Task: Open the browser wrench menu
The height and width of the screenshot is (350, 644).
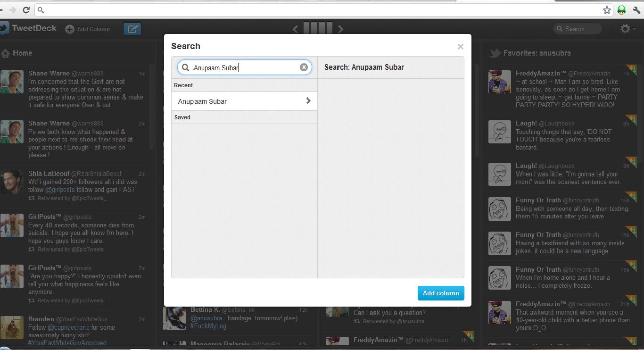Action: (x=636, y=10)
